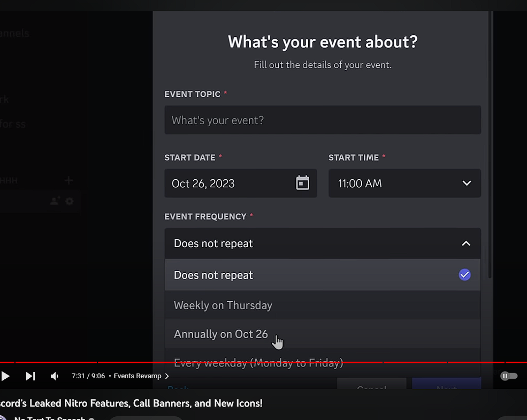Click the Oct 26, 2023 date field
This screenshot has width=527, height=420.
(241, 183)
